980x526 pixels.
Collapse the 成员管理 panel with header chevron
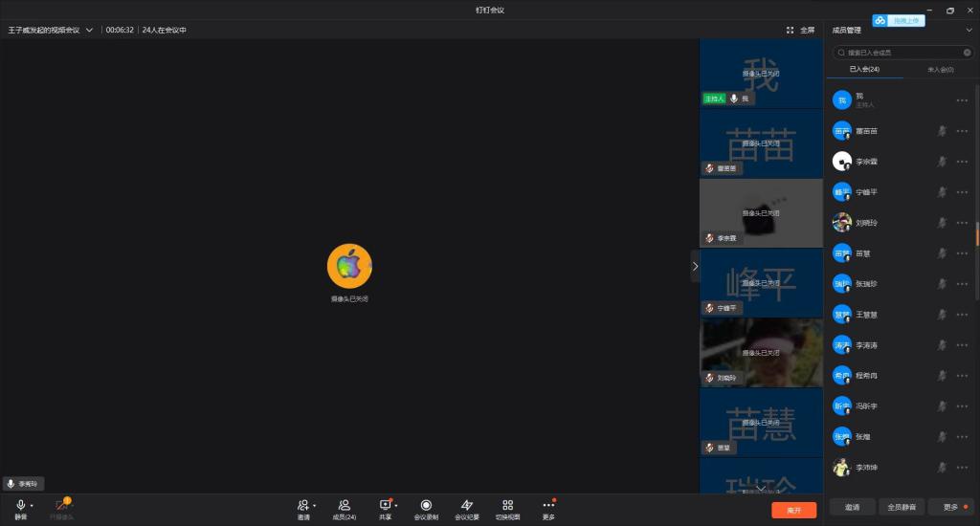click(969, 30)
